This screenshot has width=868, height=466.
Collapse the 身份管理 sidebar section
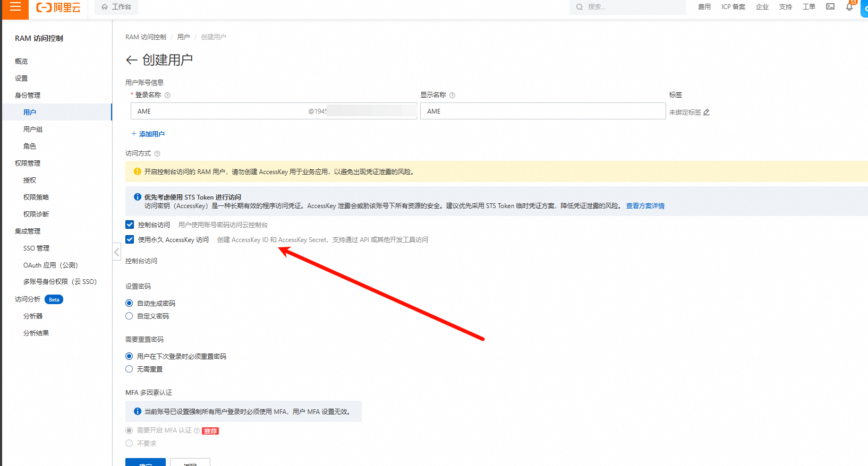tap(28, 96)
